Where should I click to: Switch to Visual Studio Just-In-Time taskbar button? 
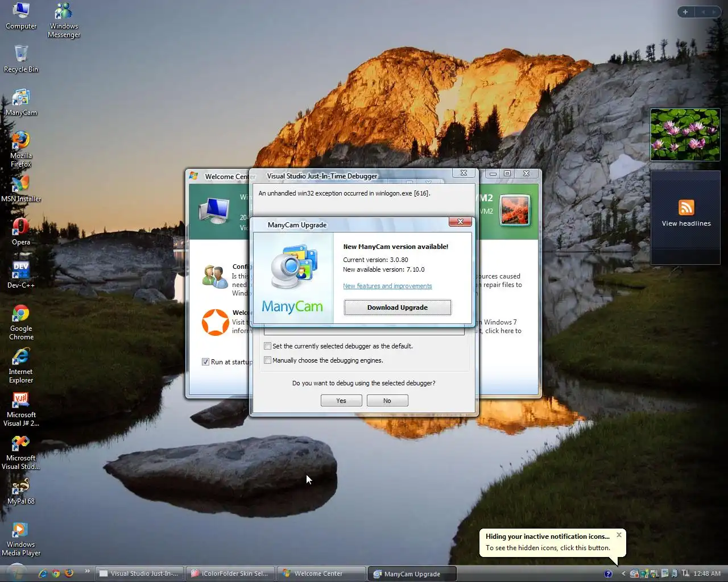[x=139, y=573]
